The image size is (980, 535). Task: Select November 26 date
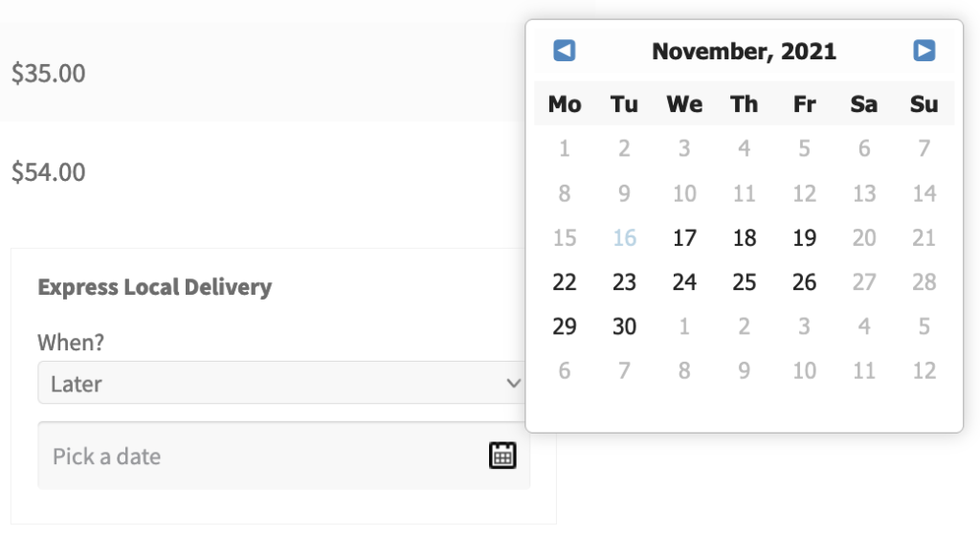[804, 282]
